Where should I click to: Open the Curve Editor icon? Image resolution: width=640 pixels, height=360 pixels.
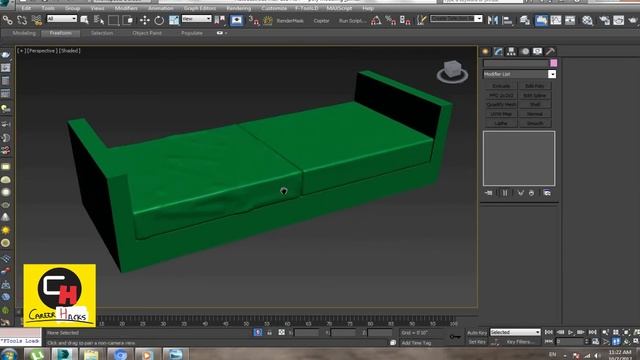[x=556, y=20]
